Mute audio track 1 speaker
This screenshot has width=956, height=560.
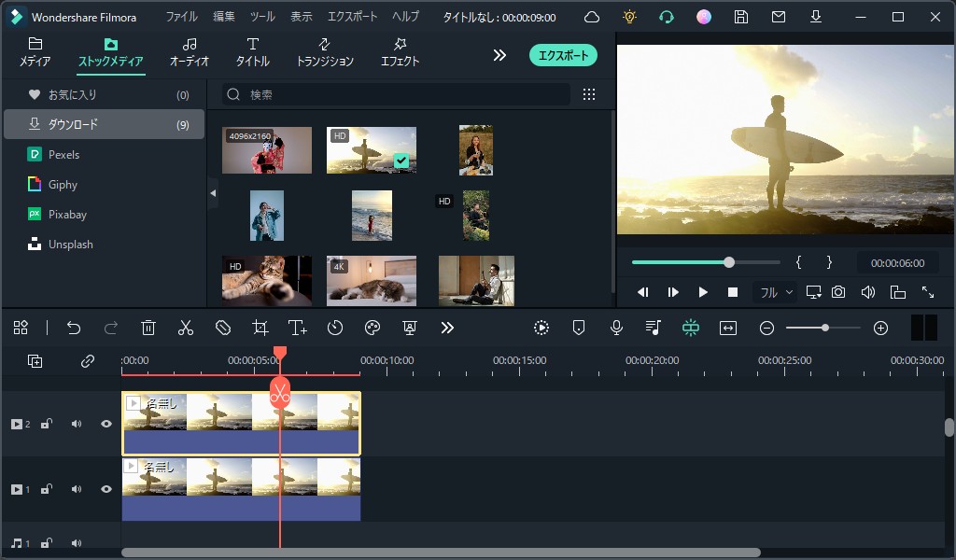point(77,542)
